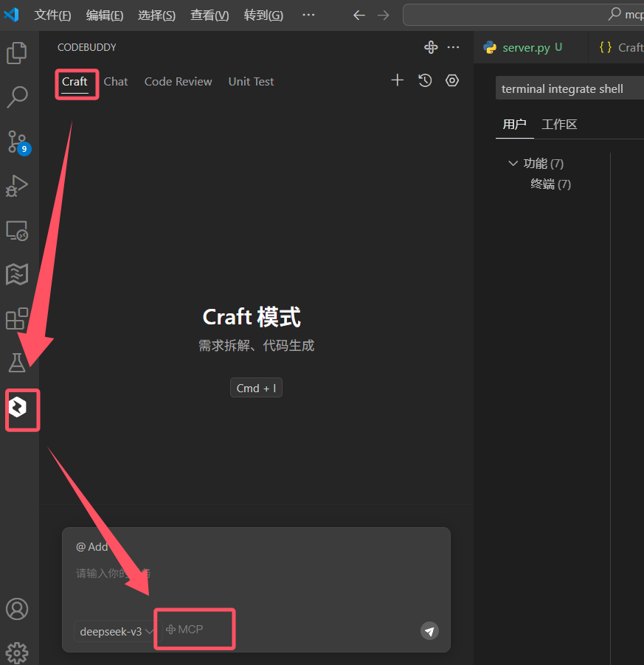This screenshot has height=665, width=644.
Task: Select the 工作区 settings tab
Action: pos(560,125)
